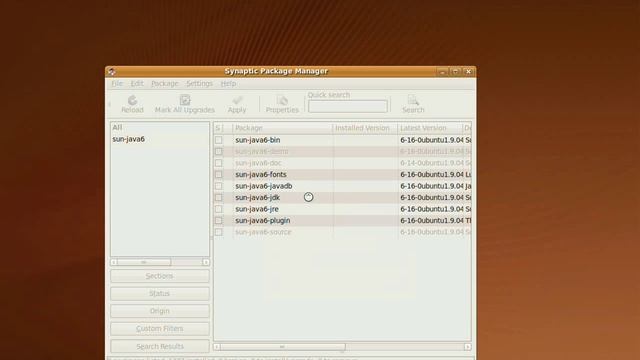The width and height of the screenshot is (640, 360).
Task: Open the File menu
Action: tap(117, 83)
